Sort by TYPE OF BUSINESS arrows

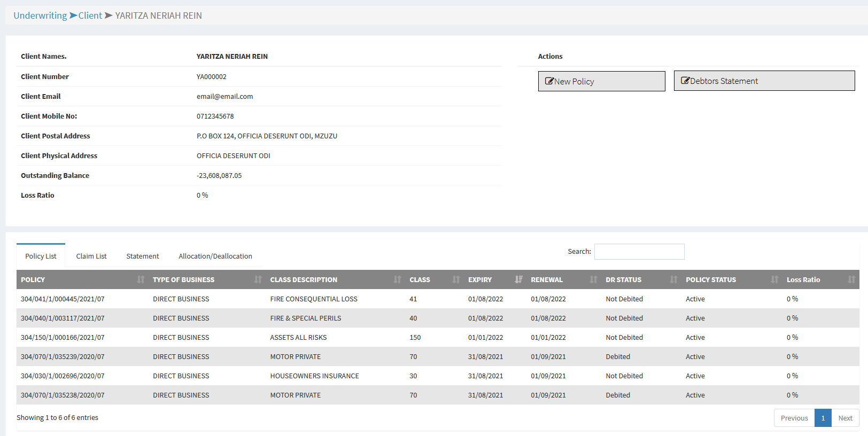258,279
